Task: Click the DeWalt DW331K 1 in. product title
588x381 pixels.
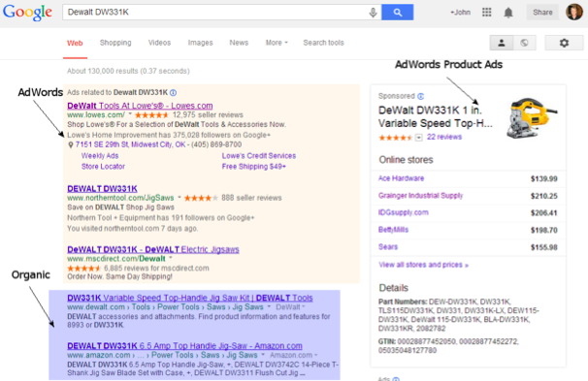Action: (x=435, y=116)
